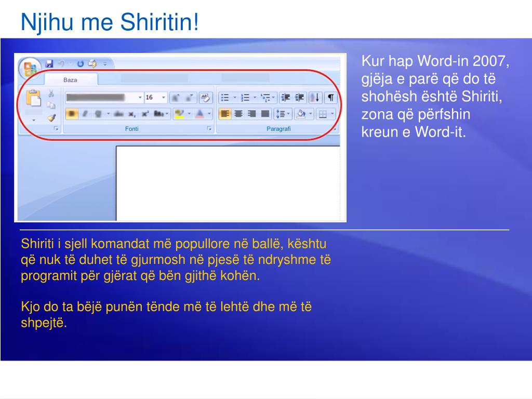Open the Change Case menu

[161, 114]
